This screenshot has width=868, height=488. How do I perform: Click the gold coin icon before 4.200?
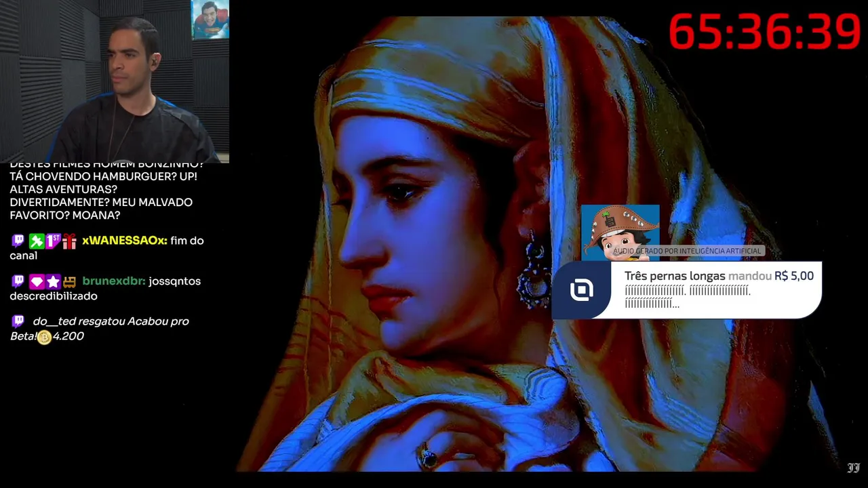tap(44, 337)
